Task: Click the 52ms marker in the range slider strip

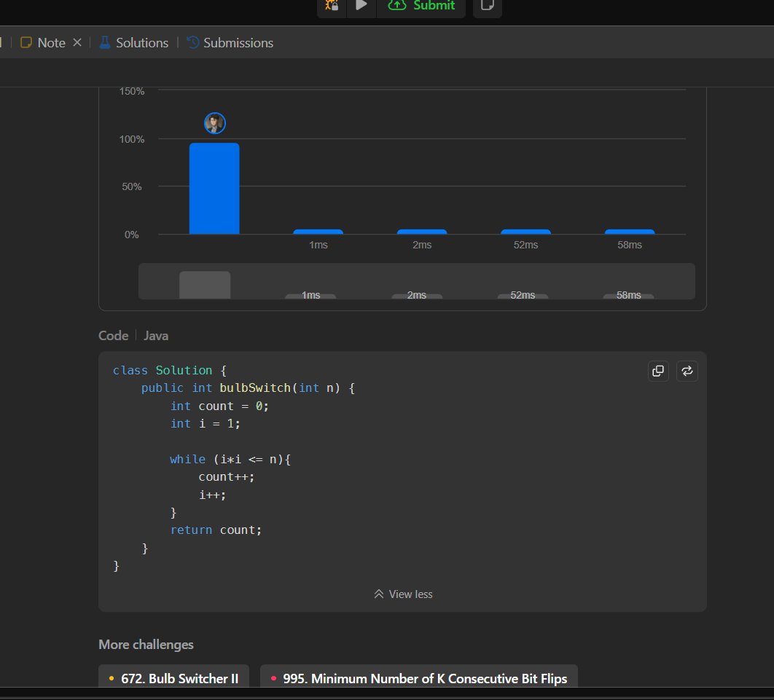Action: [523, 296]
